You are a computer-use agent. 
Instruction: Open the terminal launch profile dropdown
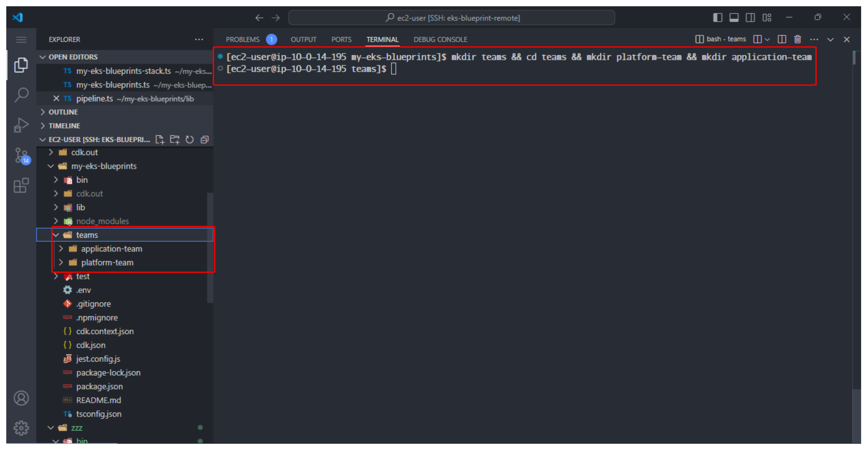pos(767,39)
